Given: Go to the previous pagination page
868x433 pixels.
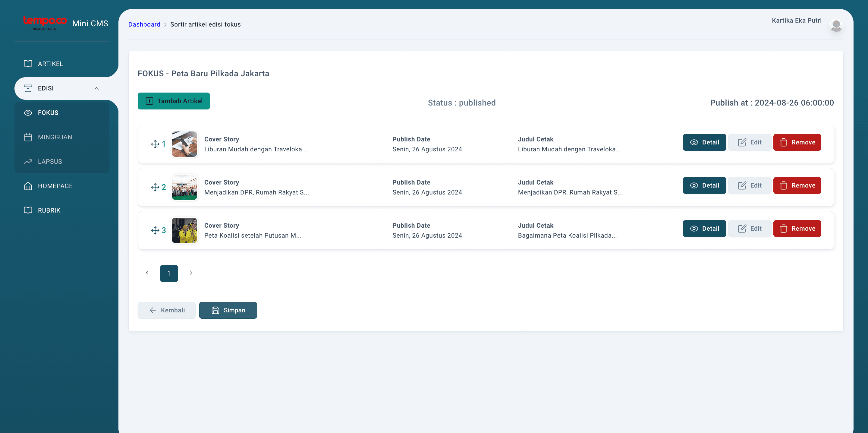Looking at the screenshot, I should [147, 273].
